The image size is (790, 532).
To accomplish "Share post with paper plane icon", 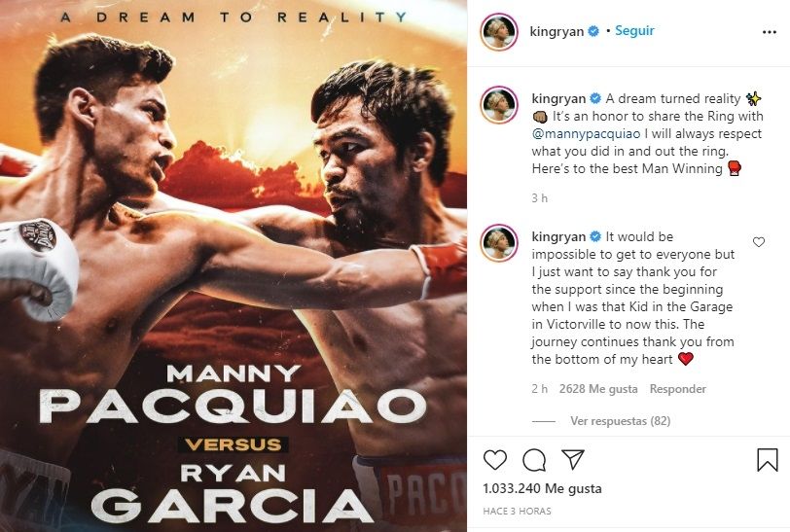I will [572, 459].
